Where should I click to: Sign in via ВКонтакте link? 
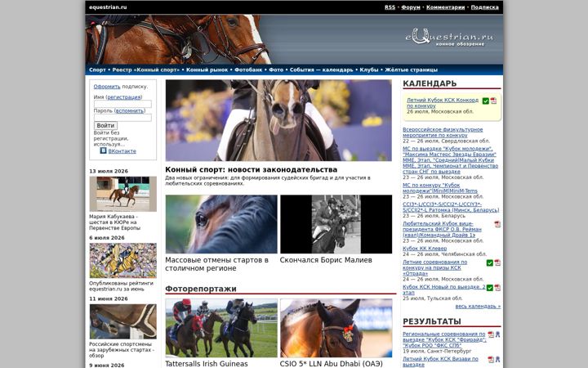[122, 151]
